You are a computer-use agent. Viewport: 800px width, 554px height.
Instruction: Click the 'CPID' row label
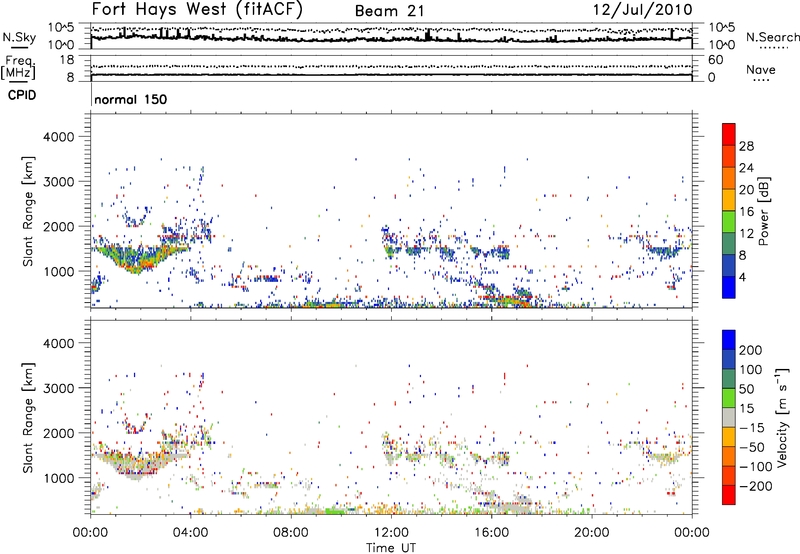(x=22, y=95)
